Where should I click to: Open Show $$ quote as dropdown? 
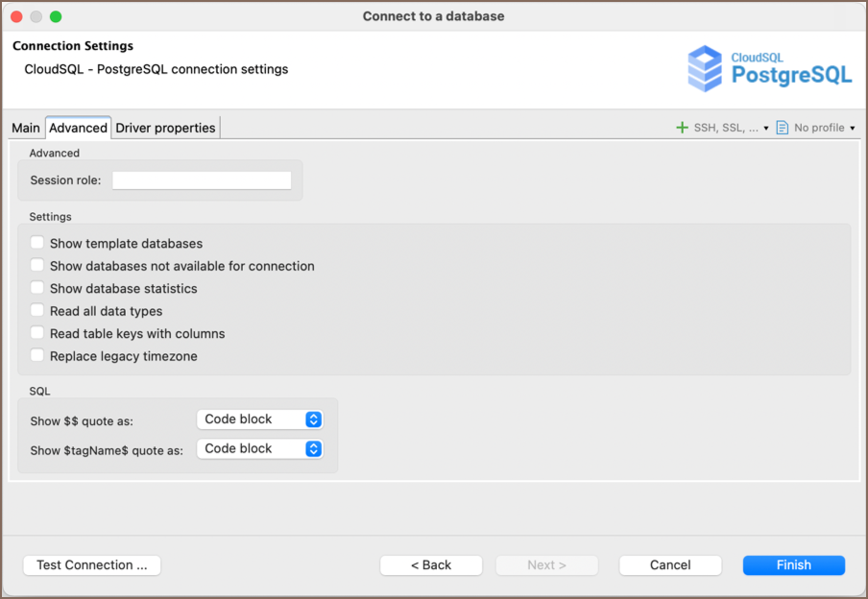click(x=260, y=419)
